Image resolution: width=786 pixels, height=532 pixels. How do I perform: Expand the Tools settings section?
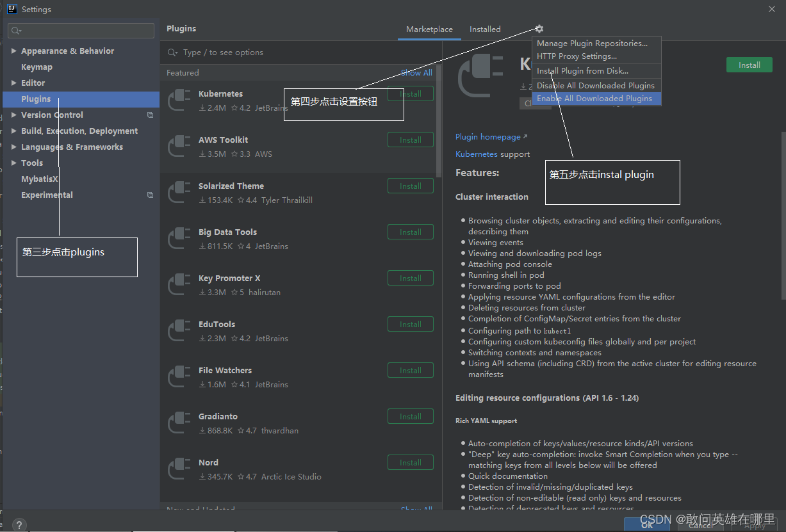point(14,163)
